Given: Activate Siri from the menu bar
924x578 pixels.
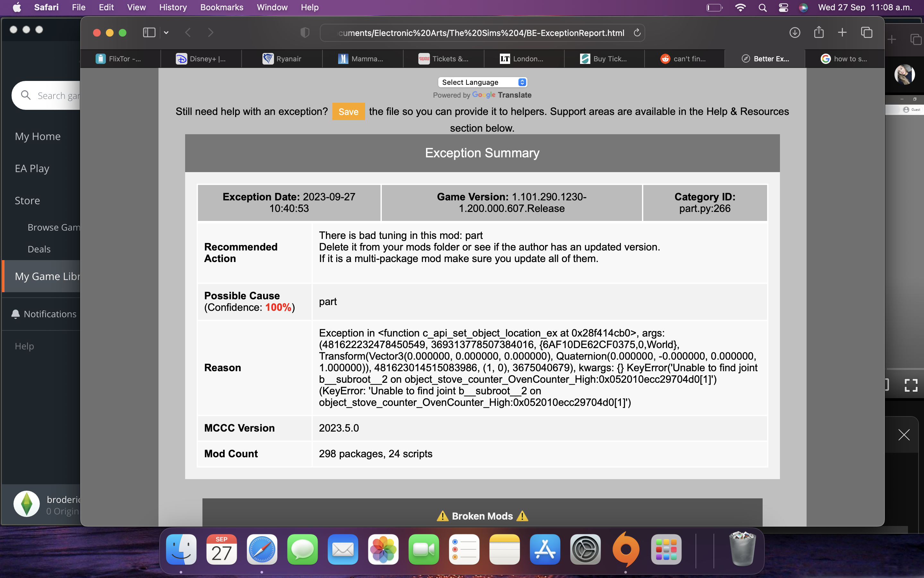Looking at the screenshot, I should coord(803,7).
